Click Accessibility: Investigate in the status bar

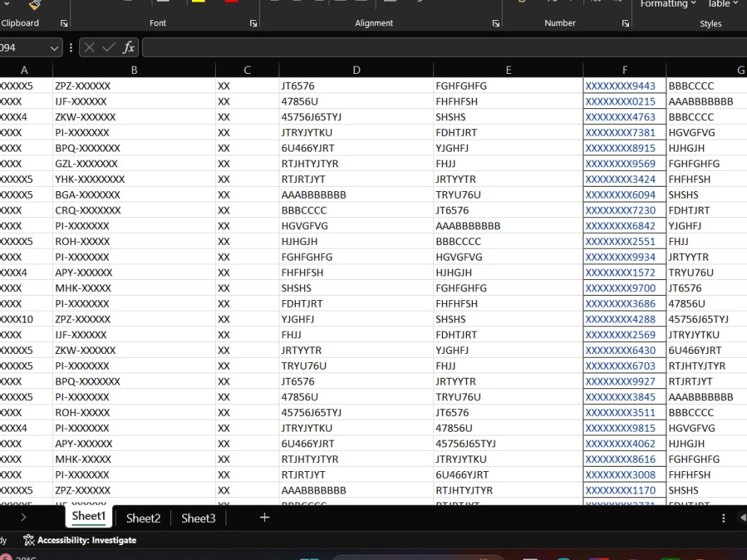[87, 540]
